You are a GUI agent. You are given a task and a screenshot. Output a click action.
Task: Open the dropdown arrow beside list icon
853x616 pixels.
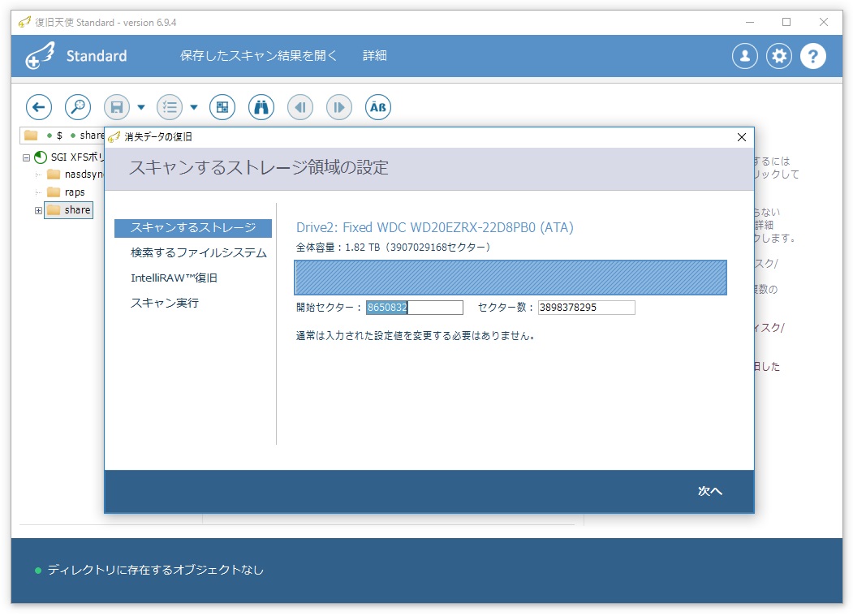point(194,107)
